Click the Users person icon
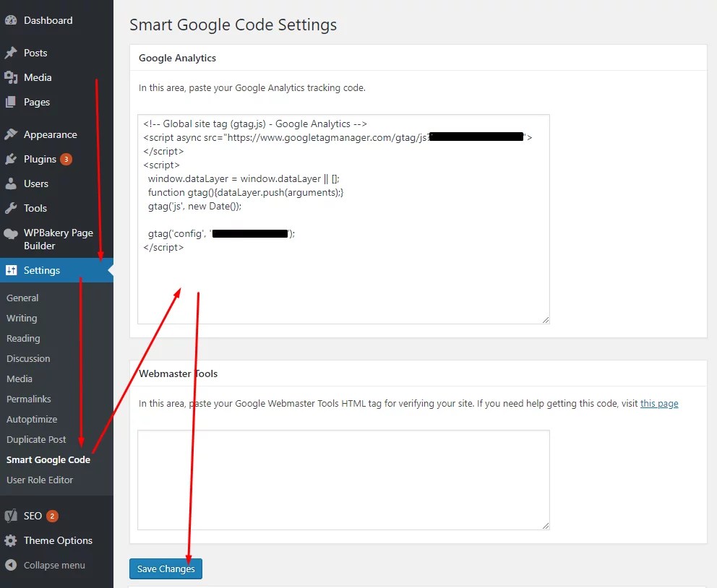The height and width of the screenshot is (588, 717). point(11,183)
